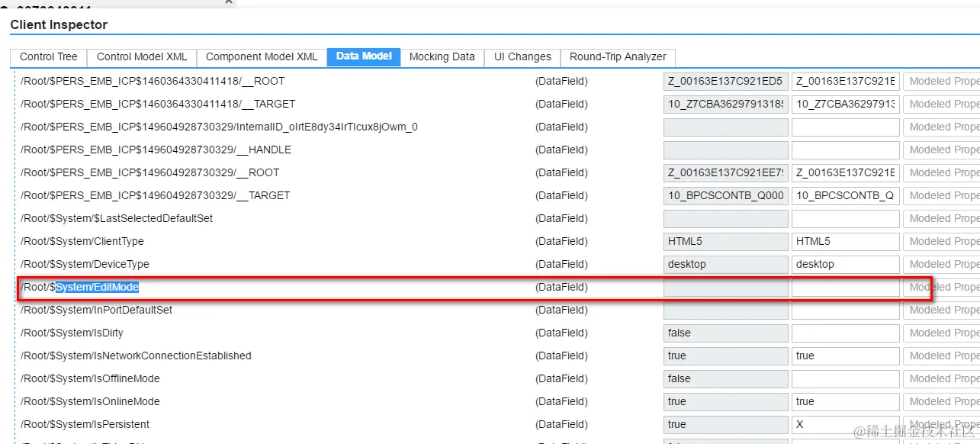
Task: Click the gray desktop value of DeviceType
Action: [726, 265]
